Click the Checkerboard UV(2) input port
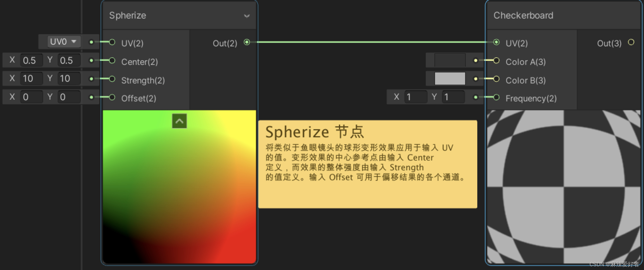The width and height of the screenshot is (644, 270). 496,42
